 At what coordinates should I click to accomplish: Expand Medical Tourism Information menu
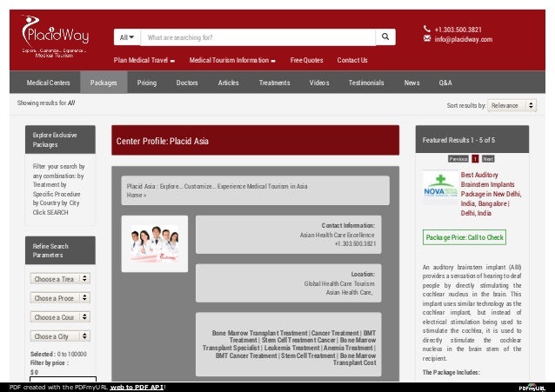(x=232, y=60)
